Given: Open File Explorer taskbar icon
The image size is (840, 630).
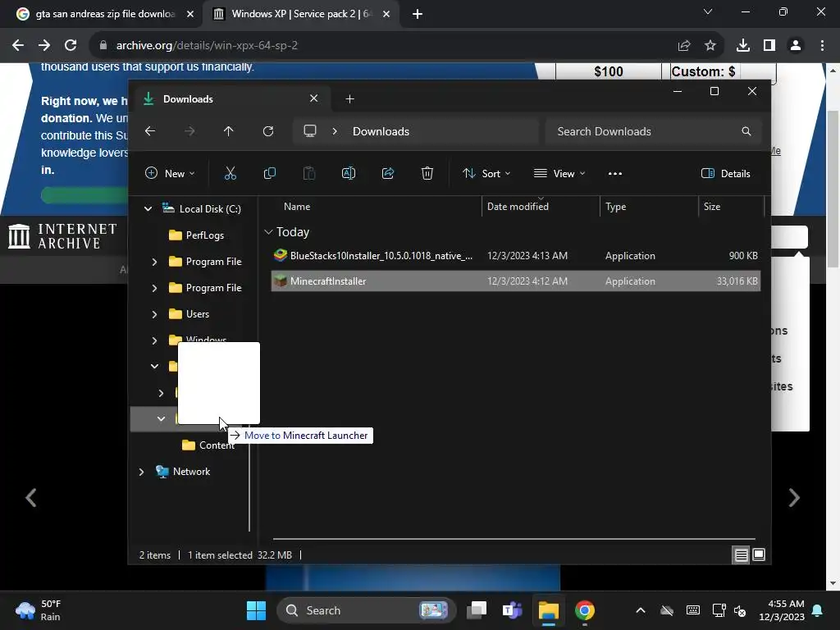Looking at the screenshot, I should click(x=549, y=610).
